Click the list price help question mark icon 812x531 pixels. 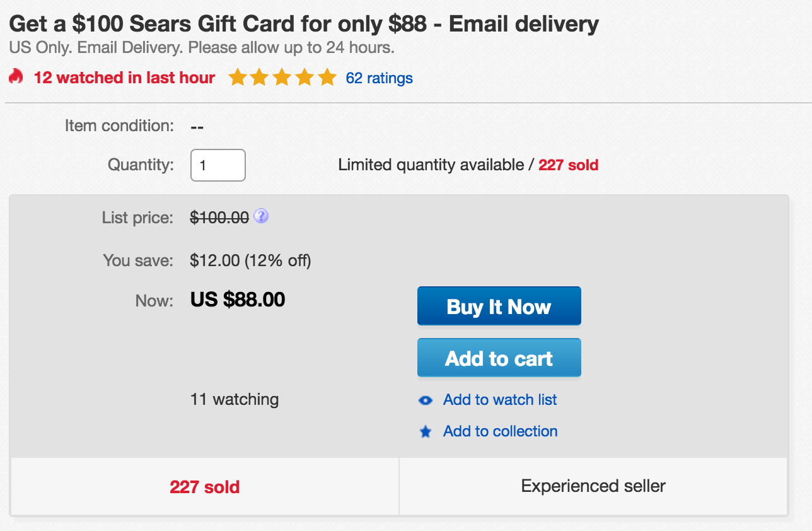pos(261,216)
